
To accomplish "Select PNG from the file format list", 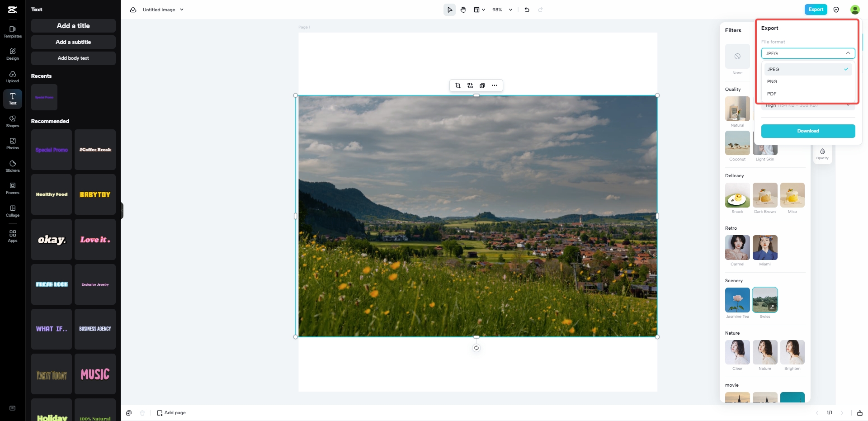I will pyautogui.click(x=808, y=81).
